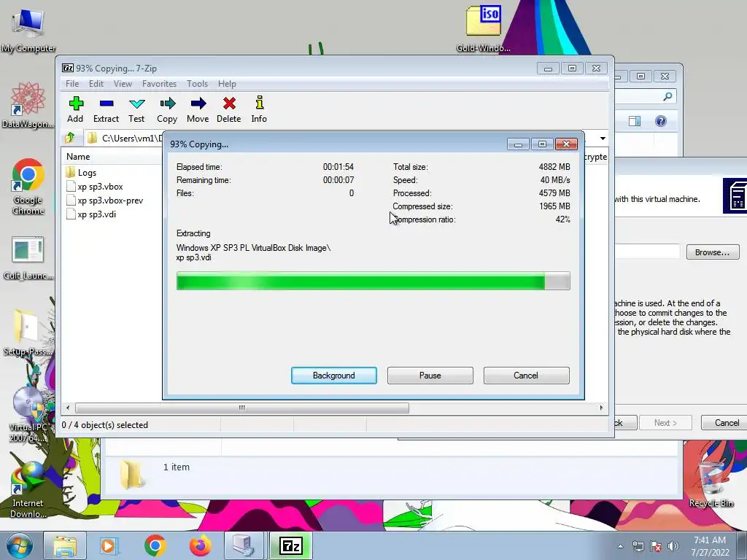
Task: Click the Move toolbar icon
Action: (x=198, y=109)
